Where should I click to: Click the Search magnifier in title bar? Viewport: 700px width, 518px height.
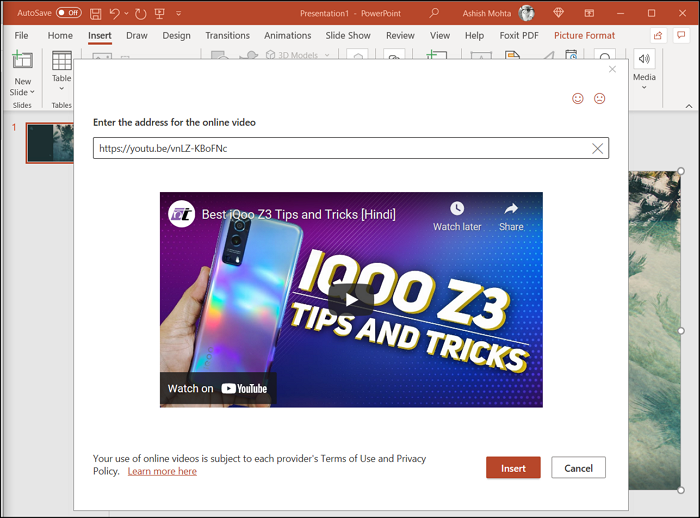pyautogui.click(x=433, y=13)
